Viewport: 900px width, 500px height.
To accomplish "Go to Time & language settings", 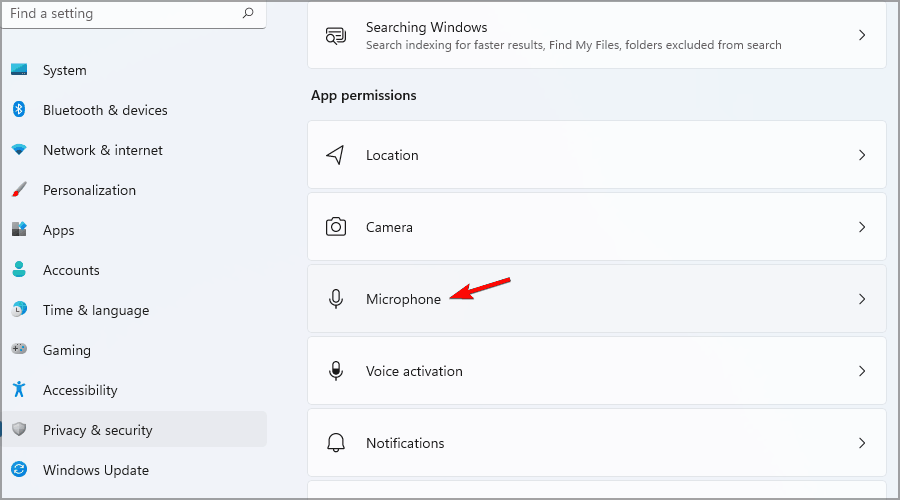I will (x=95, y=310).
